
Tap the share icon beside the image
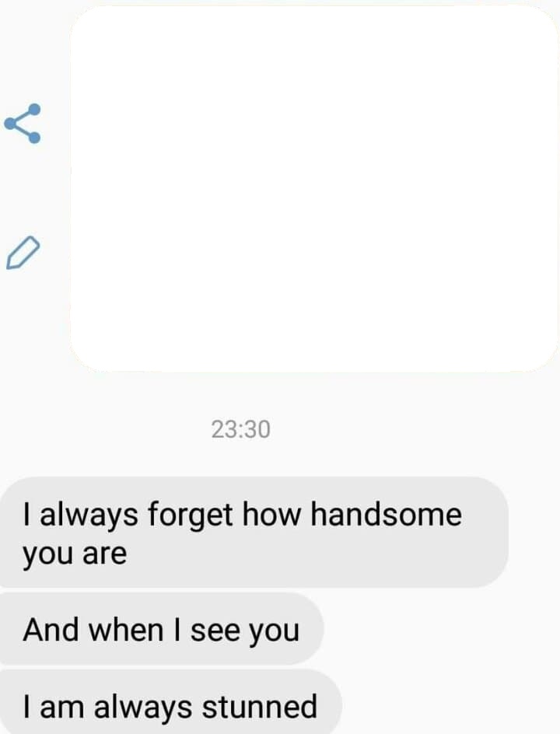(23, 123)
